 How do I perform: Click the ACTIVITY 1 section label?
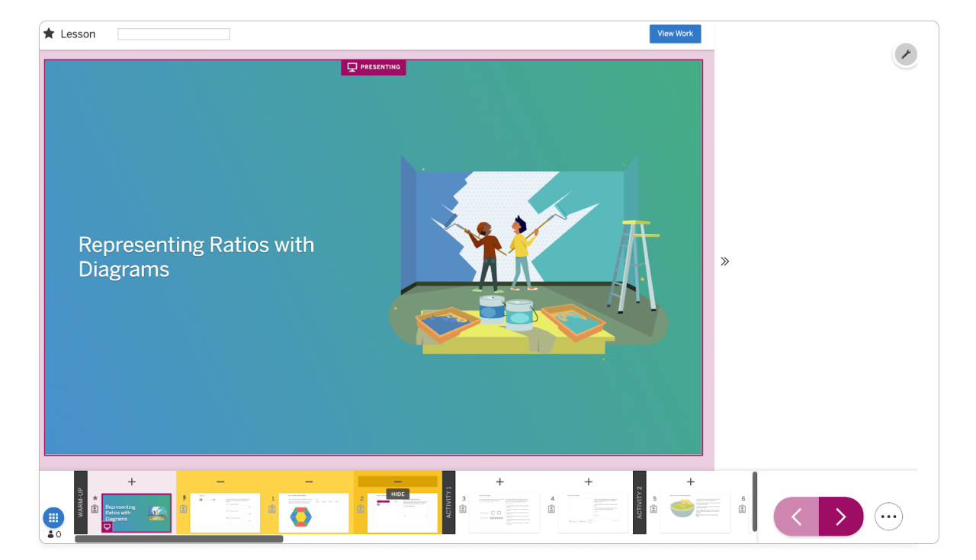tap(449, 503)
